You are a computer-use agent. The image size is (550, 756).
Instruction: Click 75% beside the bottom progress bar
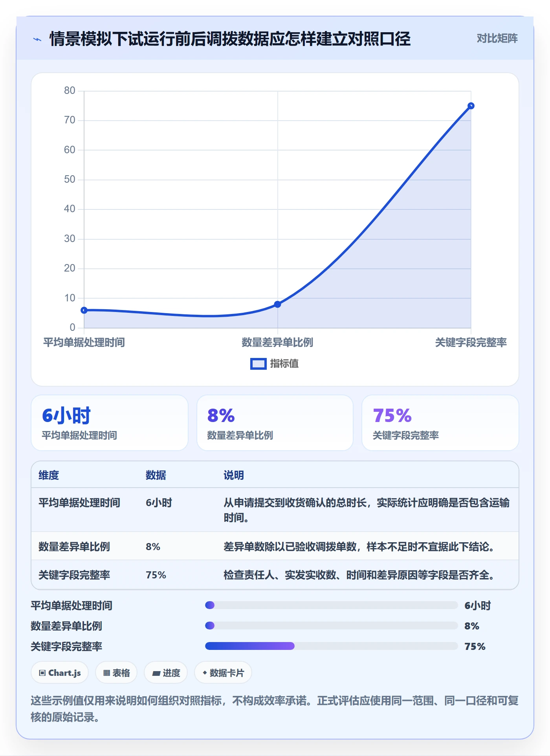[x=475, y=646]
